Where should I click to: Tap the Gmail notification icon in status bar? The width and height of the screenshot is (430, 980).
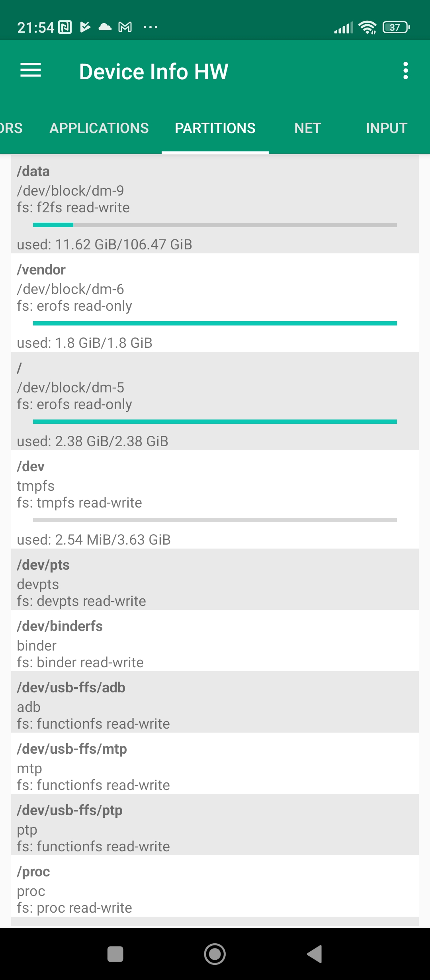pyautogui.click(x=125, y=27)
